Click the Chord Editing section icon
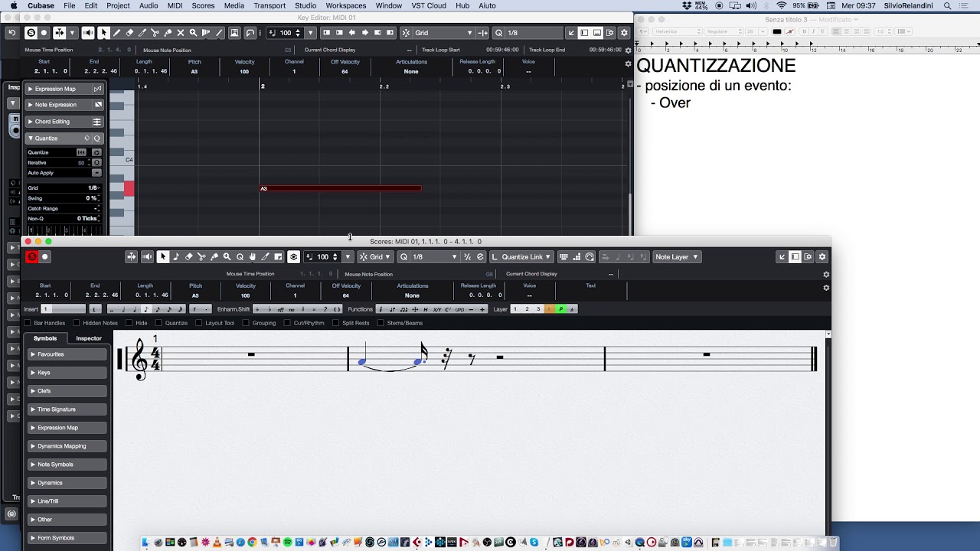The image size is (980, 551). (97, 122)
